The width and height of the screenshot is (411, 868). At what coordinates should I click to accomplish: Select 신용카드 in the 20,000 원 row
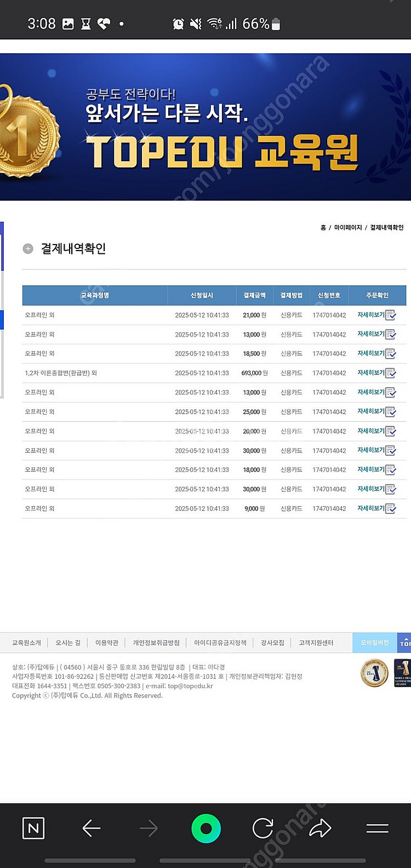(x=292, y=431)
